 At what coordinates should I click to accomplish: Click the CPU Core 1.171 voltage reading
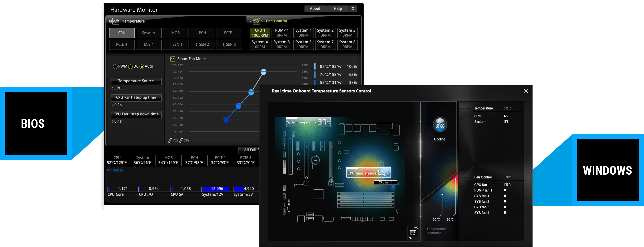click(123, 189)
